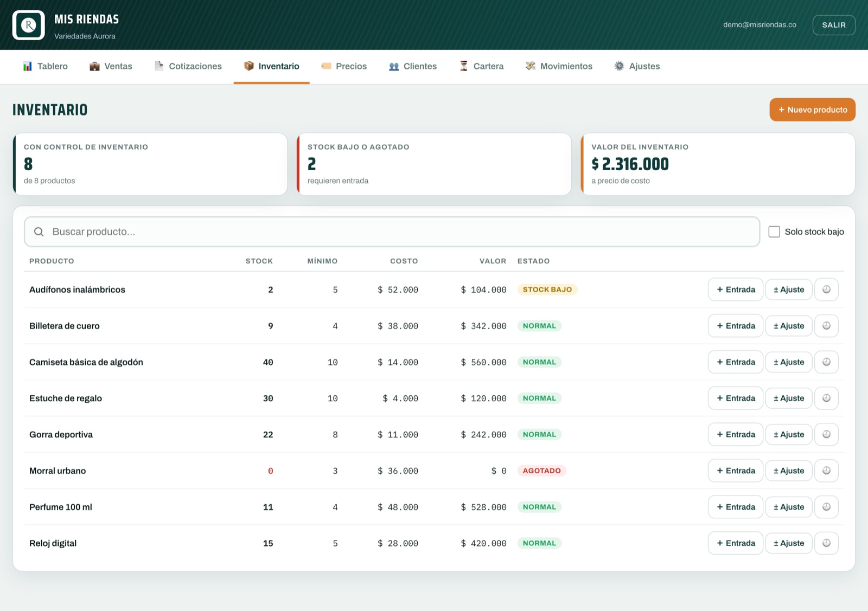Register Entrada for Audífonos inalámbricos
The width and height of the screenshot is (868, 611).
(x=736, y=290)
